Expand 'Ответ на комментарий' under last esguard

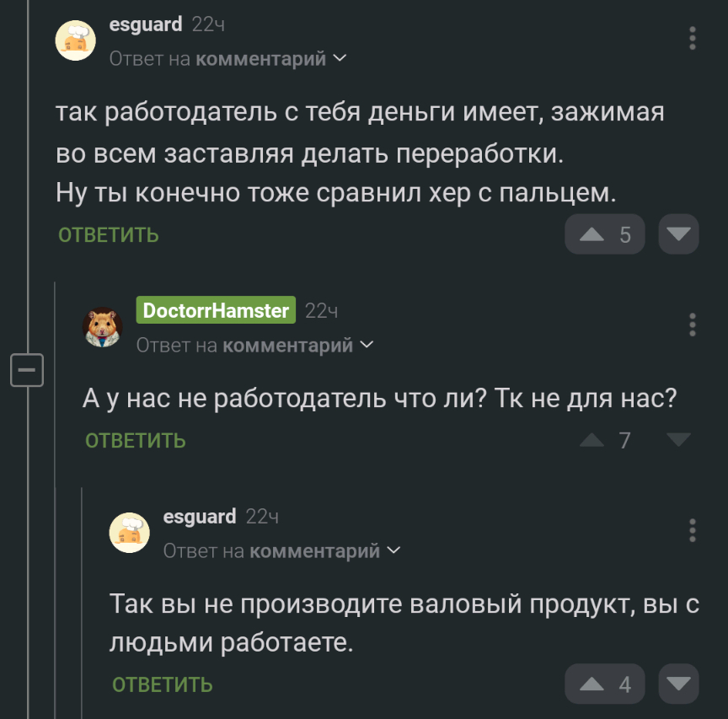281,551
